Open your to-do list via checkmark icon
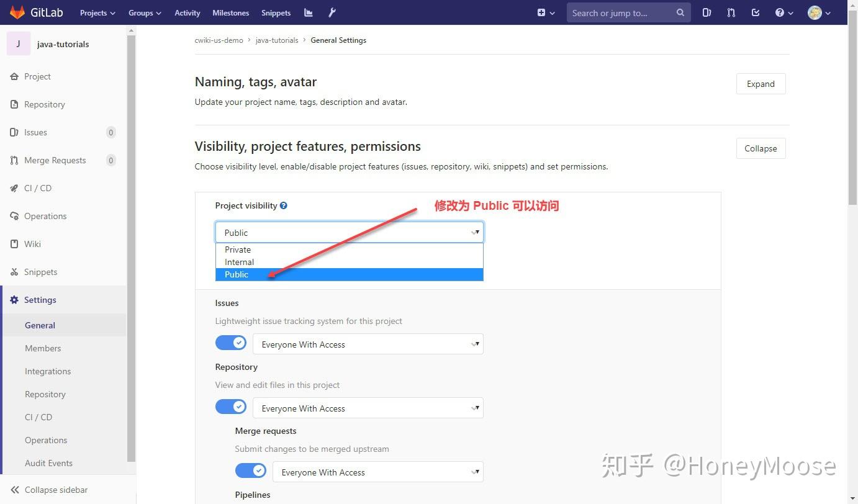Screen dimensions: 858x504 755,12
